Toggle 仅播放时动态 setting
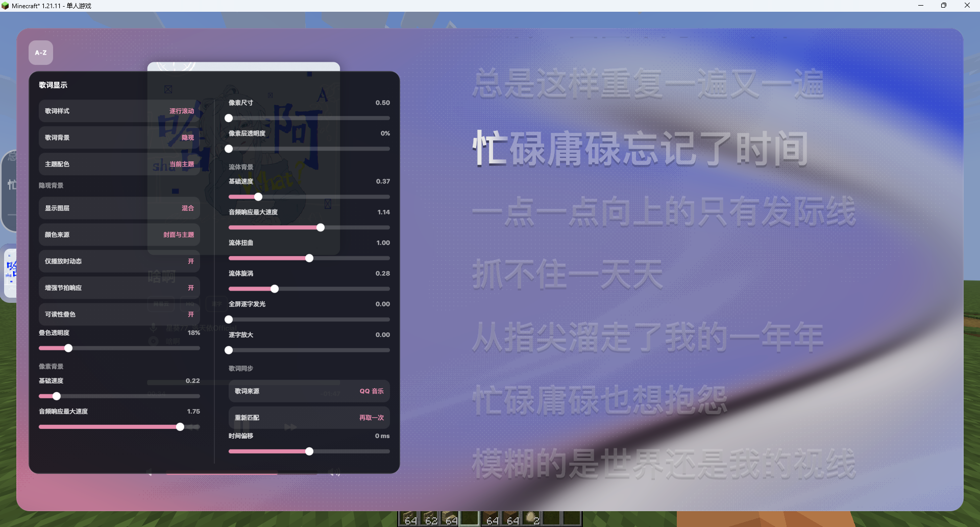The width and height of the screenshot is (980, 527). click(119, 261)
